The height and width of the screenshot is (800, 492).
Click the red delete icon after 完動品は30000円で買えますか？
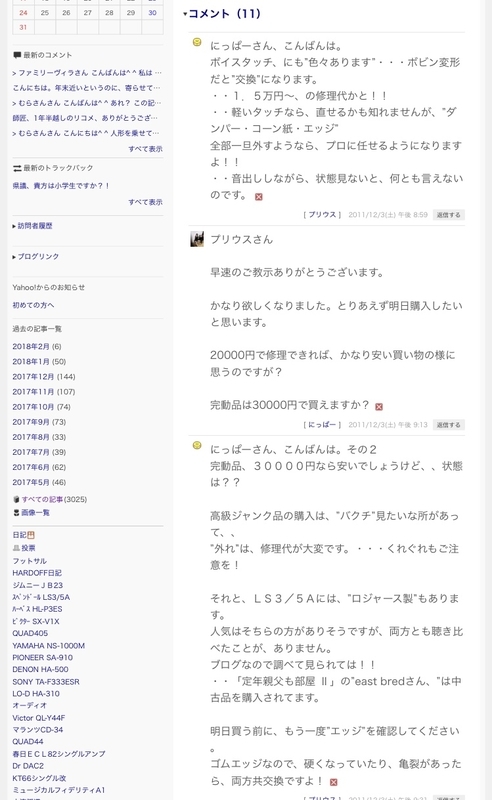click(x=379, y=407)
